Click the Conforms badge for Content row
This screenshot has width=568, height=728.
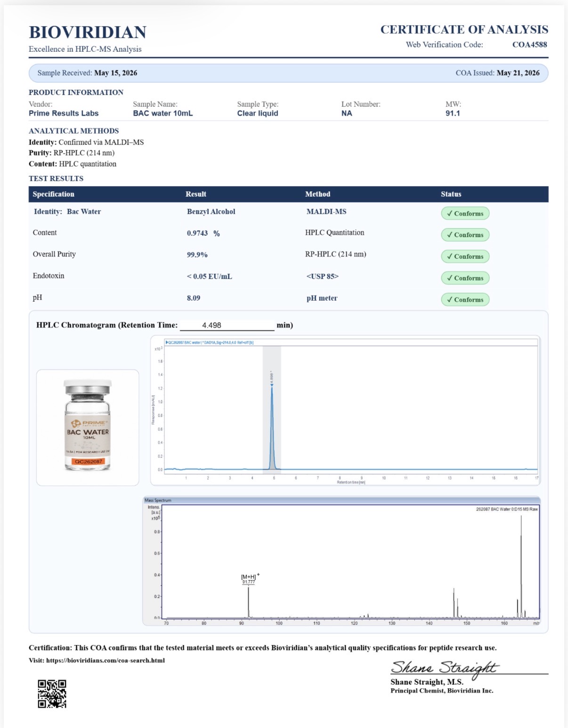click(465, 235)
